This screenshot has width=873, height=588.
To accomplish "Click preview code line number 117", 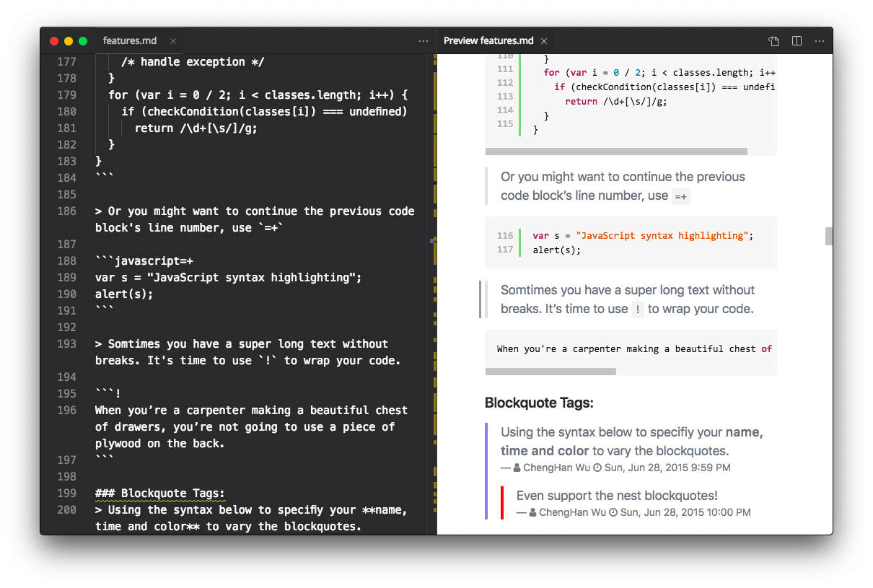I will coord(505,250).
